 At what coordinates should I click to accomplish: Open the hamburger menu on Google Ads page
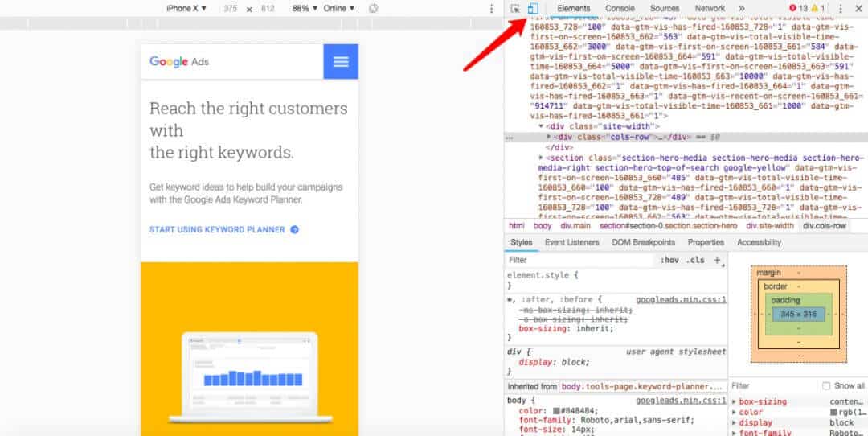coord(341,61)
